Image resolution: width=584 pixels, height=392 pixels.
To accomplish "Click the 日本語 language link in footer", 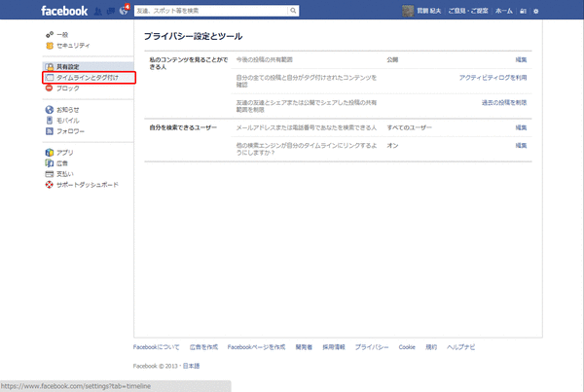I will (191, 366).
